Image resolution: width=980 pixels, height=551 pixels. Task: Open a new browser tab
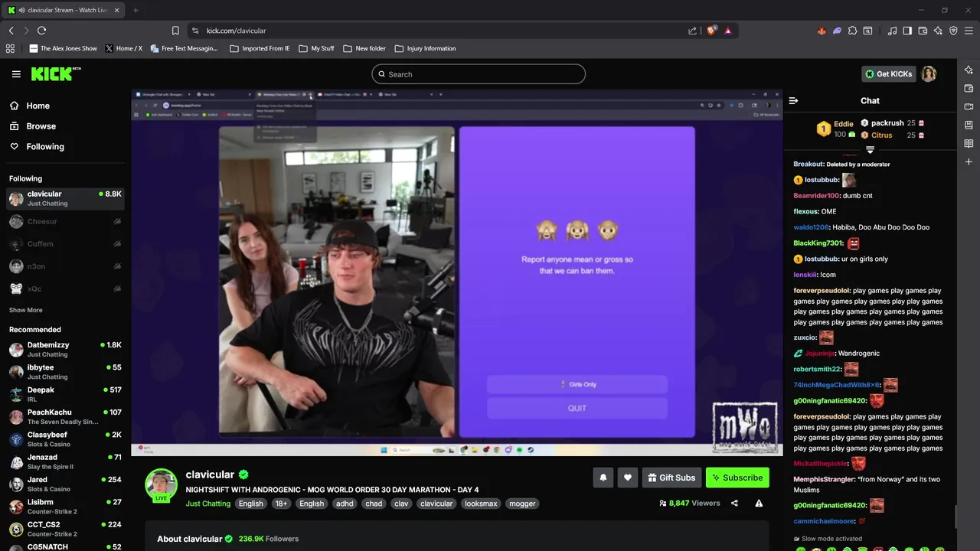tap(136, 10)
